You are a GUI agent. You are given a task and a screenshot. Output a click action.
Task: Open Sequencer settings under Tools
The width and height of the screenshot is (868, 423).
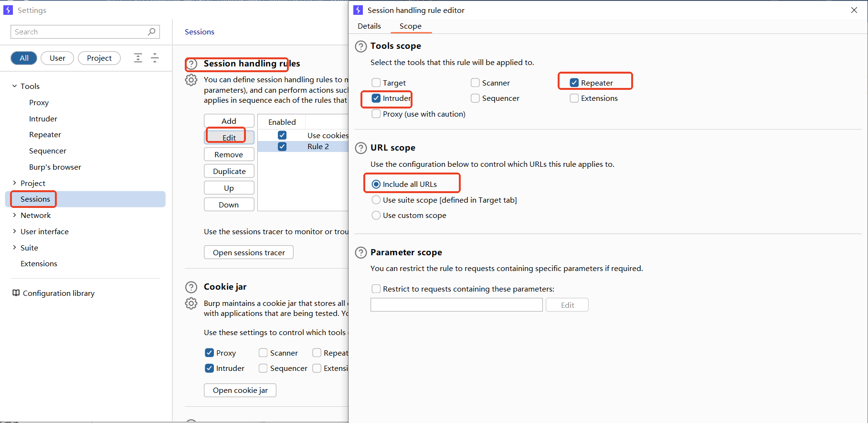(x=48, y=151)
